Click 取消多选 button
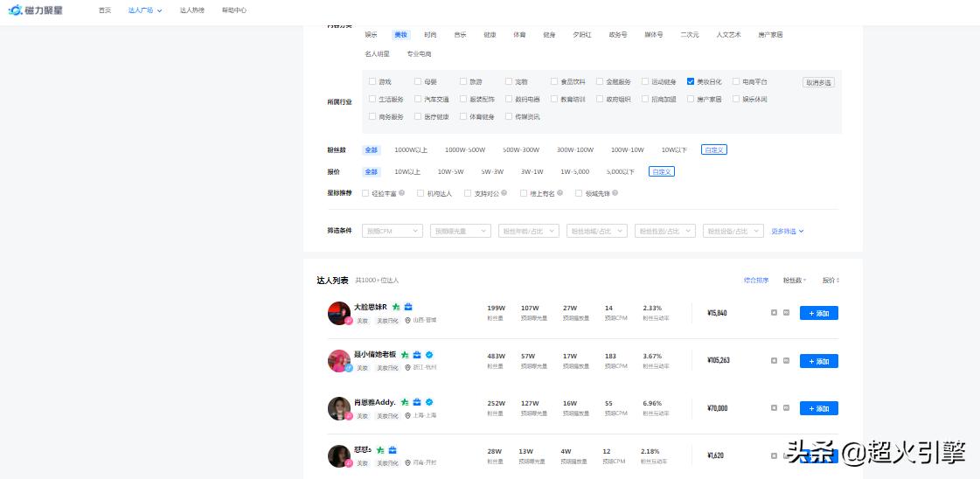The height and width of the screenshot is (479, 980). pyautogui.click(x=819, y=82)
